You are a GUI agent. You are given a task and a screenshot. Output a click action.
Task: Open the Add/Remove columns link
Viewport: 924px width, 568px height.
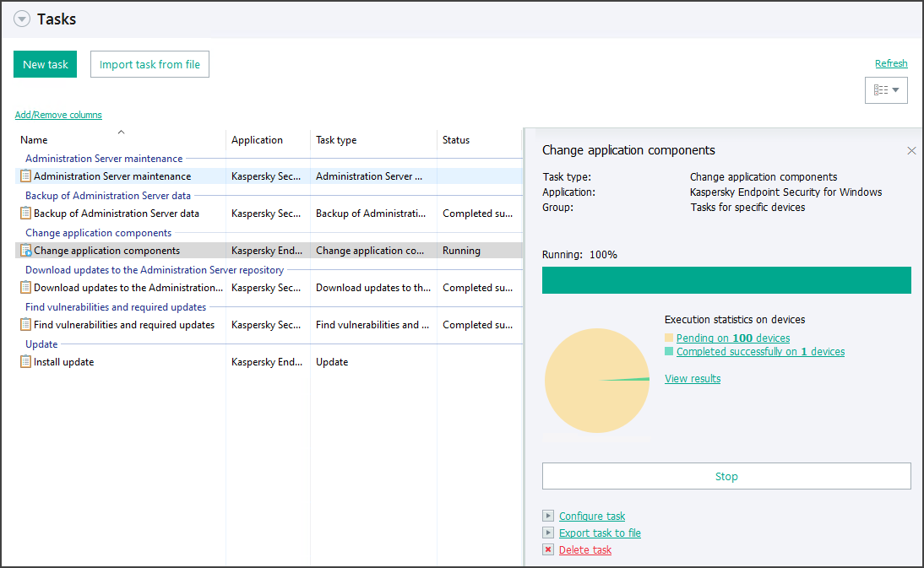[58, 115]
